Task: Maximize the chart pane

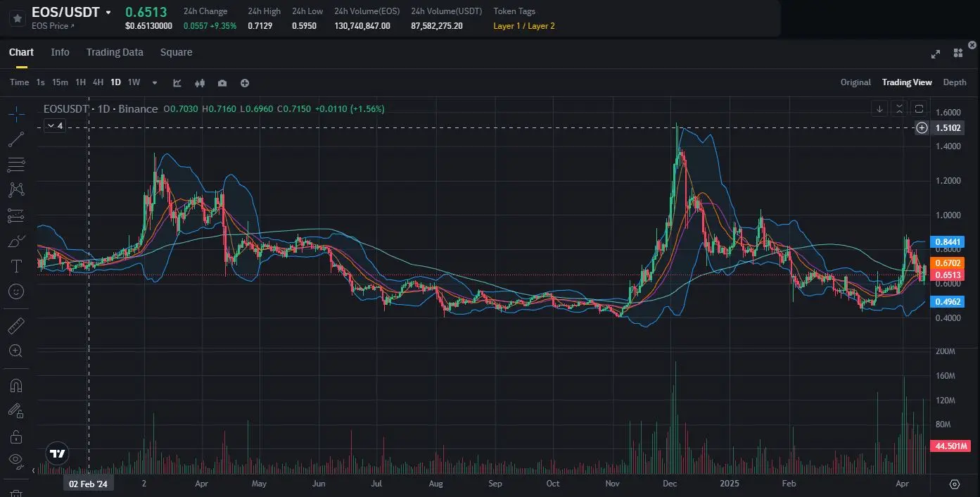Action: coord(919,108)
